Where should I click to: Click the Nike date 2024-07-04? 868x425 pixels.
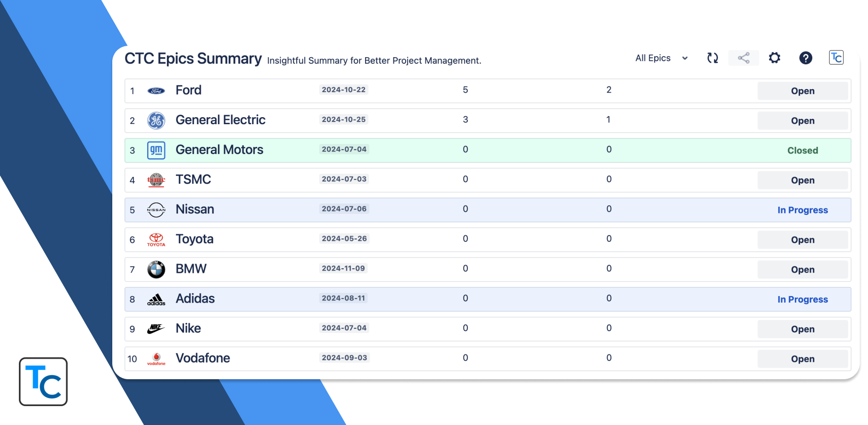tap(344, 328)
